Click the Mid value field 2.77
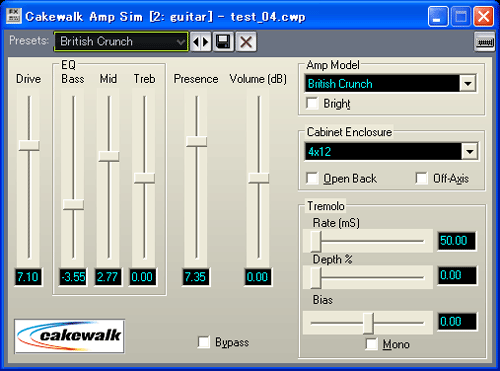The height and width of the screenshot is (371, 500). pyautogui.click(x=108, y=277)
